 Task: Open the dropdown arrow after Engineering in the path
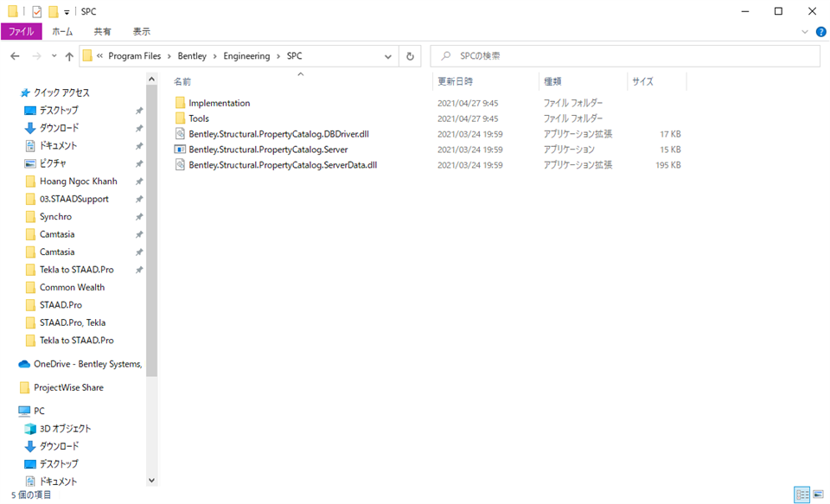tap(278, 56)
